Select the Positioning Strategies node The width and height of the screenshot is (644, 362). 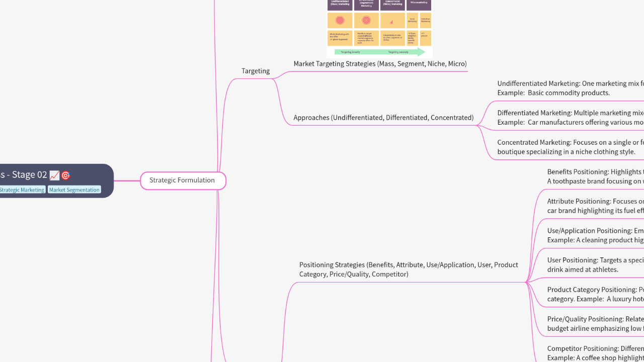click(x=409, y=269)
